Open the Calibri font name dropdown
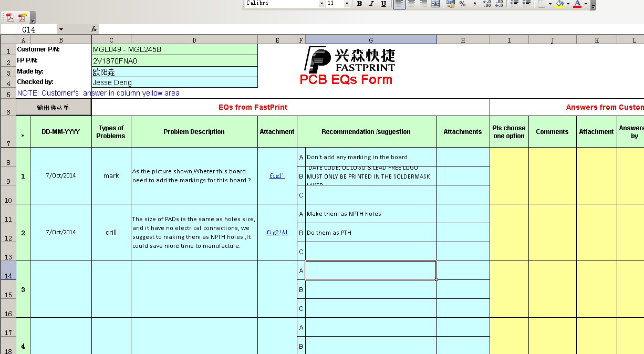 click(x=321, y=4)
